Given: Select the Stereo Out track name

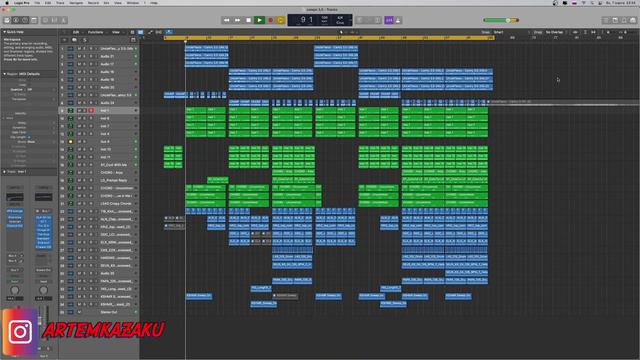Looking at the screenshot, I should (109, 312).
